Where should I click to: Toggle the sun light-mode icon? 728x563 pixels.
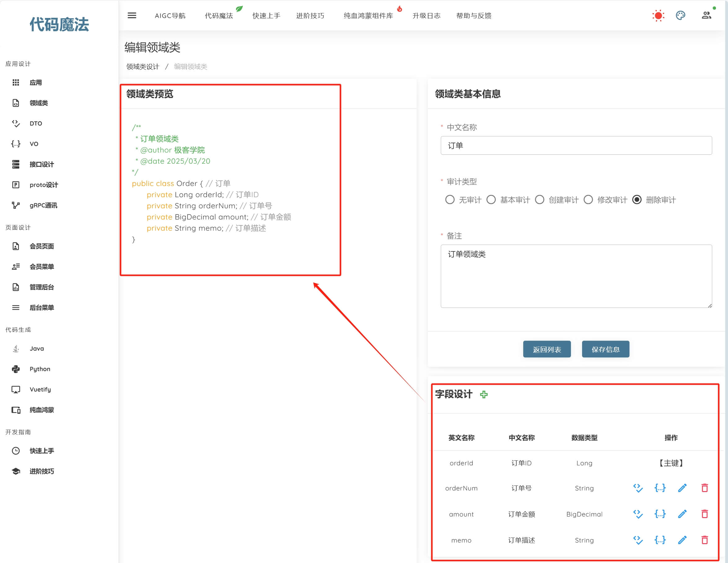pos(658,16)
